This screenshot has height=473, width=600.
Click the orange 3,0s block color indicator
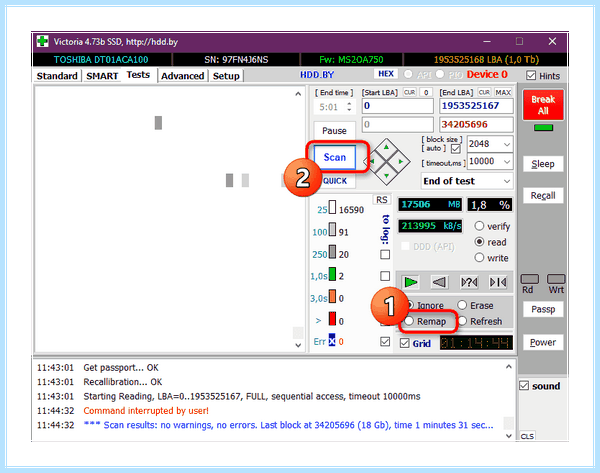pyautogui.click(x=332, y=296)
